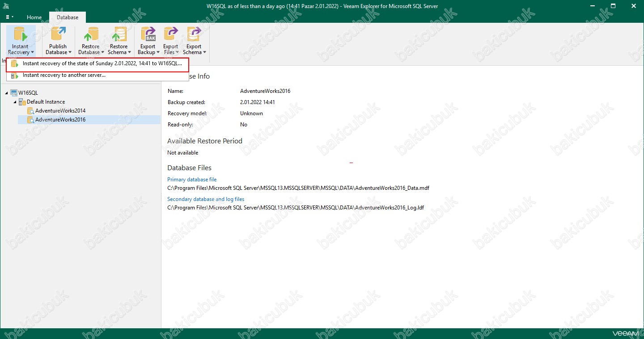The height and width of the screenshot is (339, 644).
Task: Open the main application menu button
Action: click(x=9, y=17)
